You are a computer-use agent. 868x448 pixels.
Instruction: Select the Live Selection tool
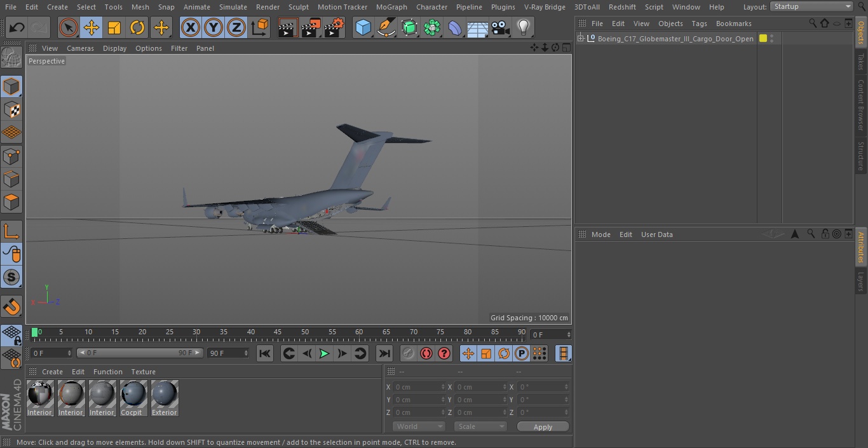pyautogui.click(x=69, y=27)
